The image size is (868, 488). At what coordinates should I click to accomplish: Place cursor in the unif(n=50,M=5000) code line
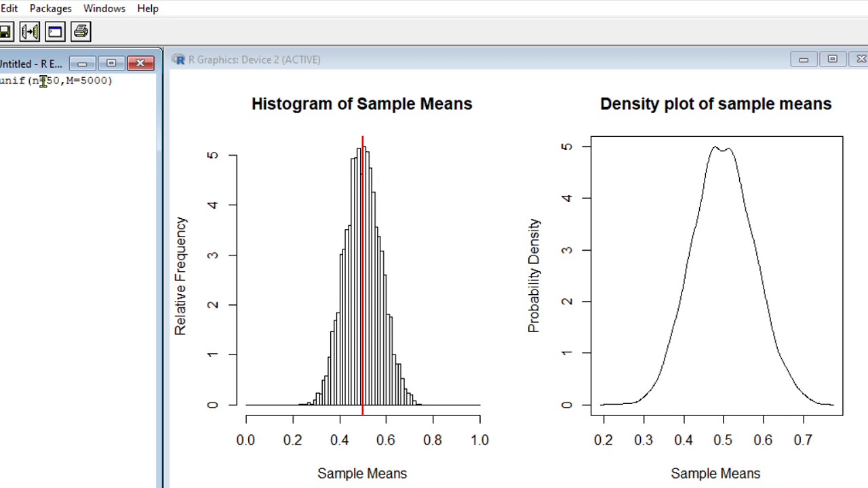click(x=56, y=81)
